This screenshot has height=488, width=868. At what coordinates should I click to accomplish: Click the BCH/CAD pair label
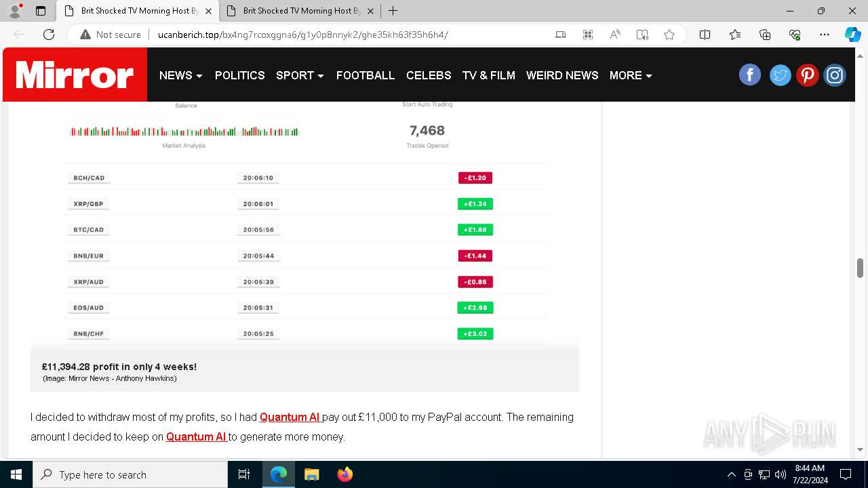click(89, 178)
